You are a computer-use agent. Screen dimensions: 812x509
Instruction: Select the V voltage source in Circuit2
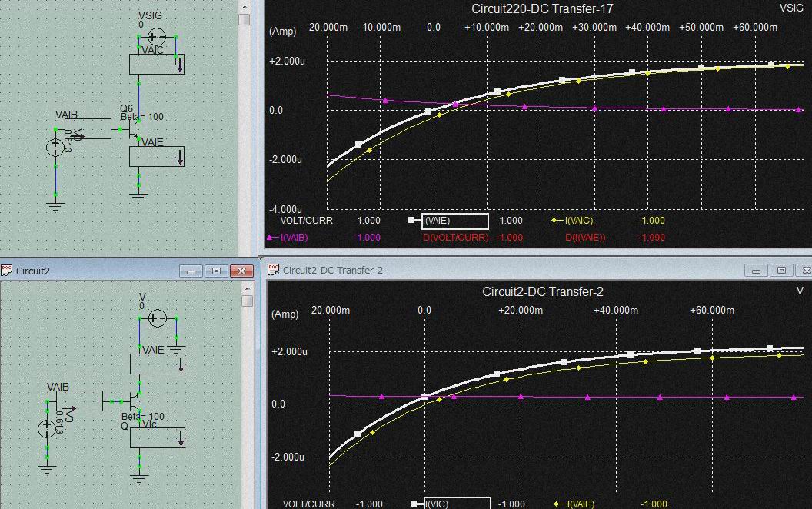click(x=157, y=318)
